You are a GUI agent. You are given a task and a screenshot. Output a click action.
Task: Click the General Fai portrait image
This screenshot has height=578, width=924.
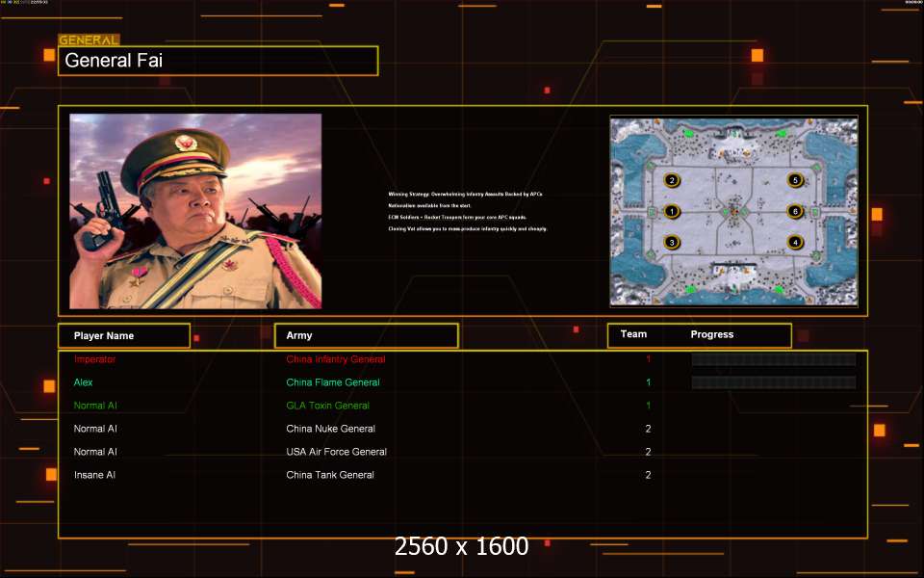coord(195,211)
